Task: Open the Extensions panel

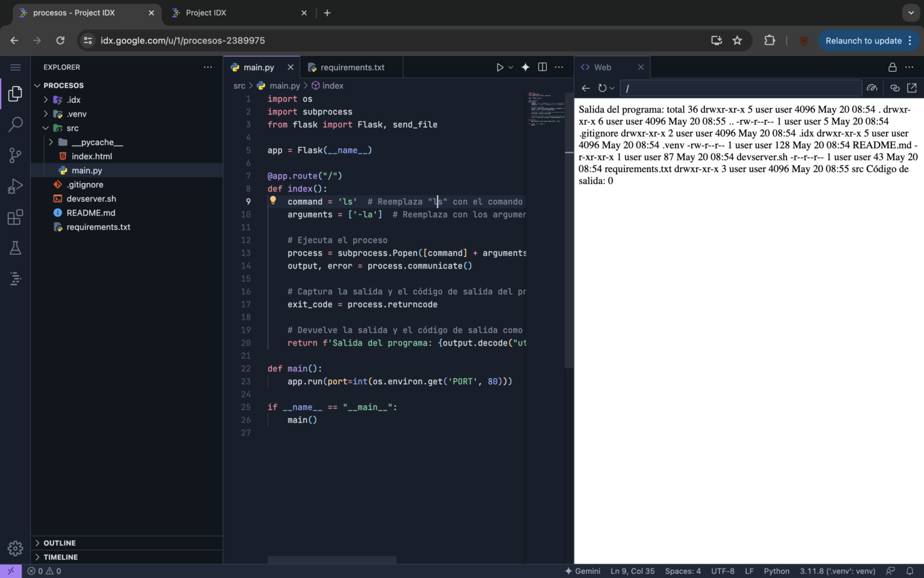Action: [x=15, y=217]
